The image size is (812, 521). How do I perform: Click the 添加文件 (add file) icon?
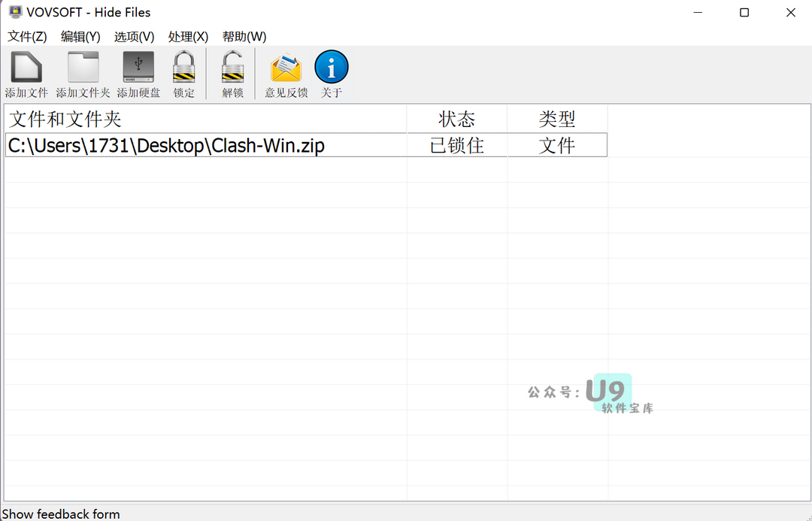point(26,67)
